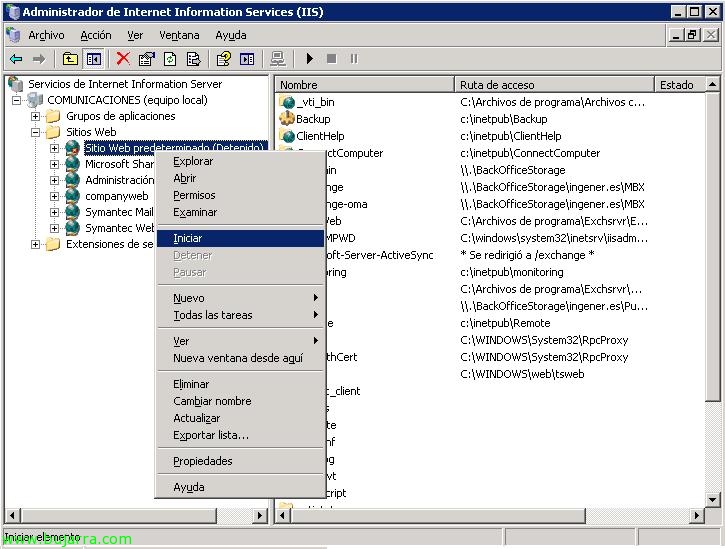Choose Eliminar in the context menu

pyautogui.click(x=240, y=384)
